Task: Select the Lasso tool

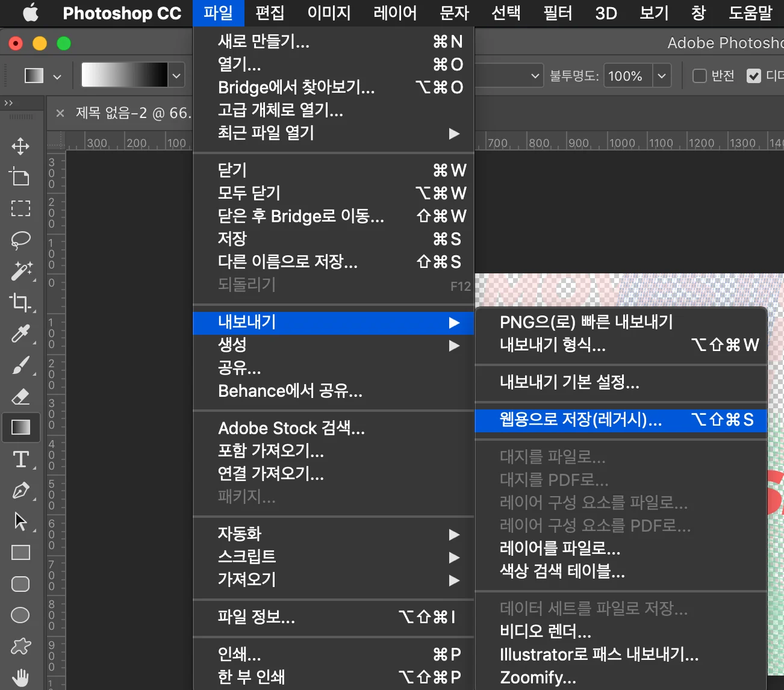Action: coord(20,240)
